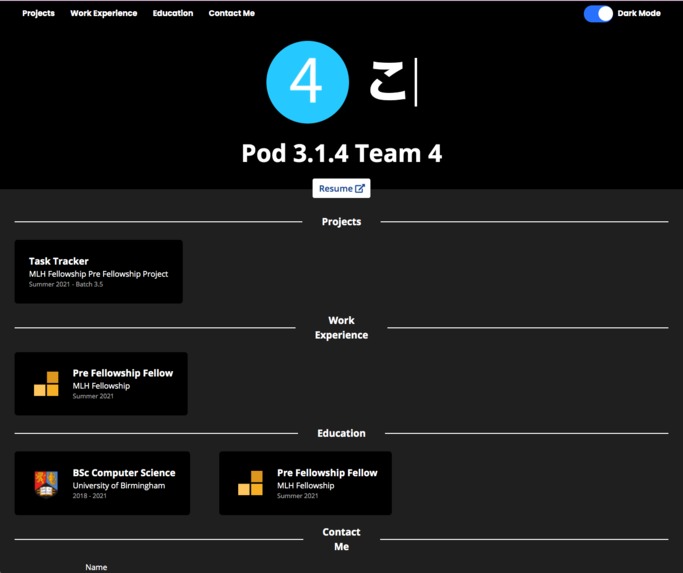This screenshot has width=683, height=573.
Task: Open the Projects nav link
Action: coord(38,13)
